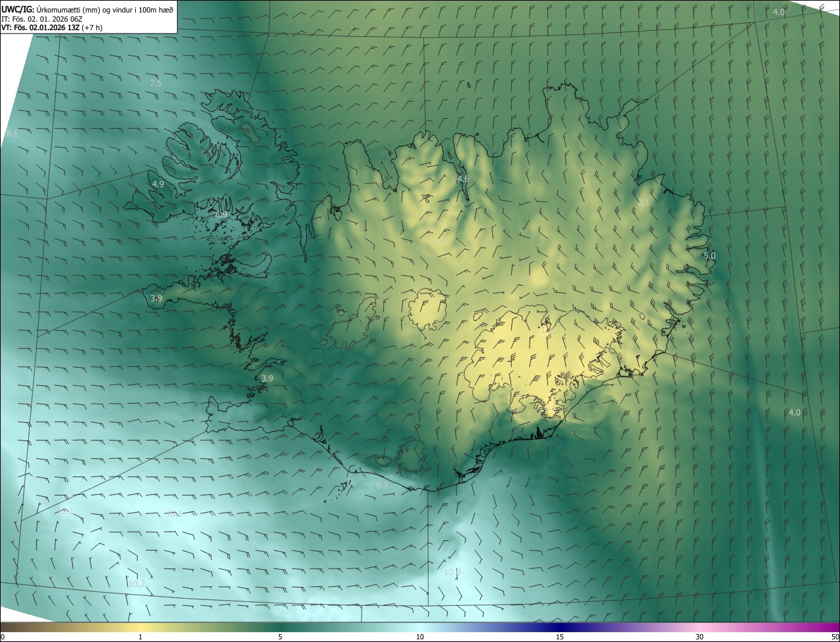Pick the dark navy colour band above tick 15
The width and height of the screenshot is (840, 642).
(560, 627)
